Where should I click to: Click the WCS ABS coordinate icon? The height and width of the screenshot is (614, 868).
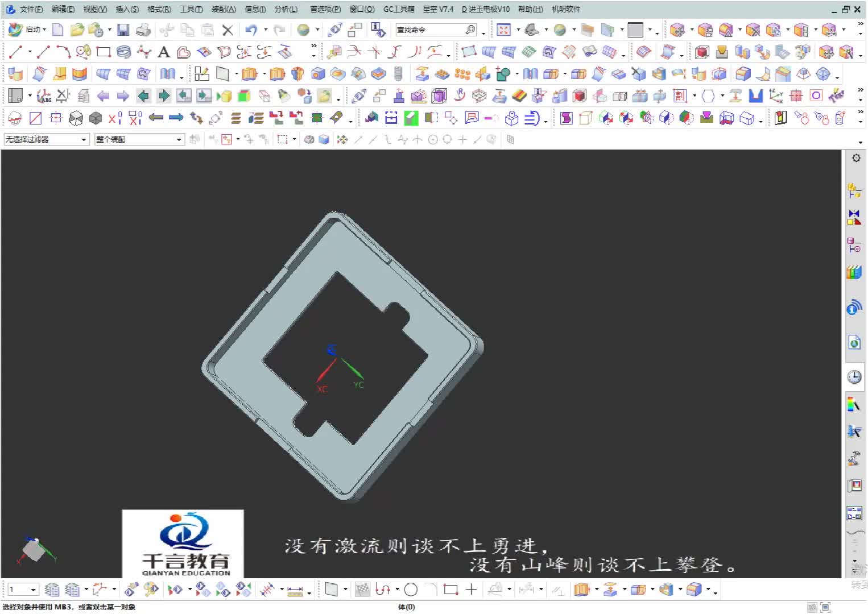coord(43,96)
